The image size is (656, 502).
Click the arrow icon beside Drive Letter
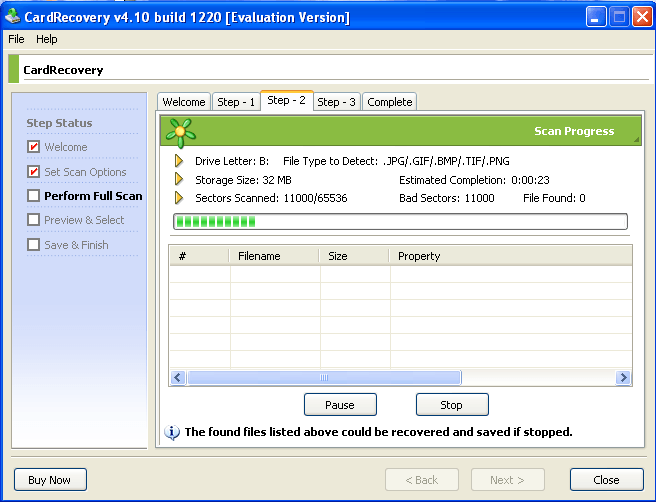coord(179,161)
